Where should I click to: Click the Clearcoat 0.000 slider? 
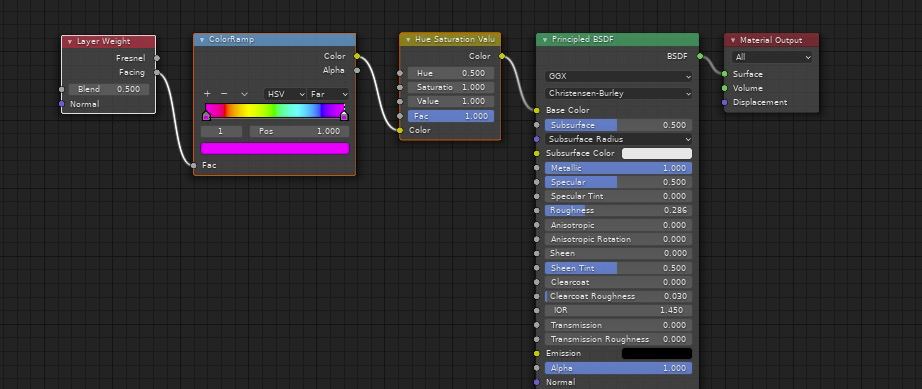(619, 282)
